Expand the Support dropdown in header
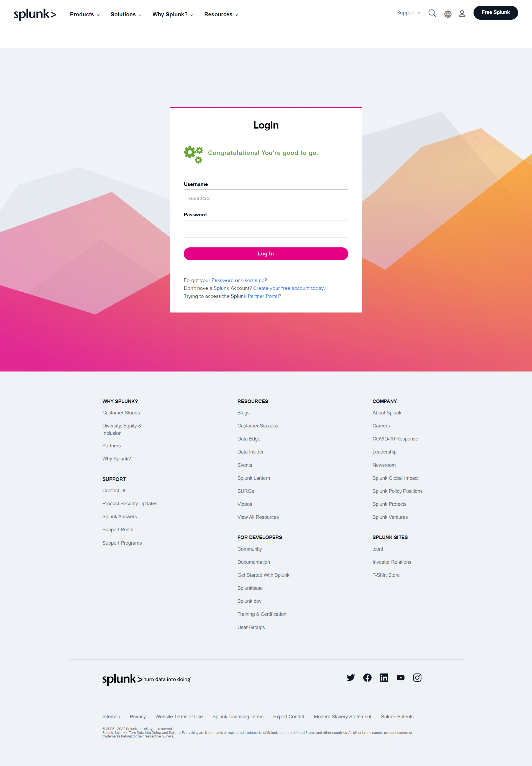This screenshot has width=532, height=766. coord(408,13)
